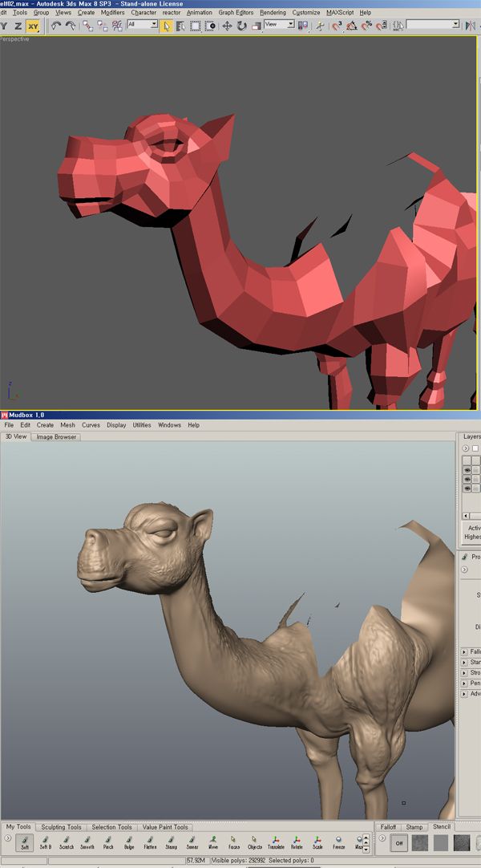Viewport: 481px width, 868px height.
Task: Toggle visibility eye of second Mudbox layer
Action: coord(467,479)
